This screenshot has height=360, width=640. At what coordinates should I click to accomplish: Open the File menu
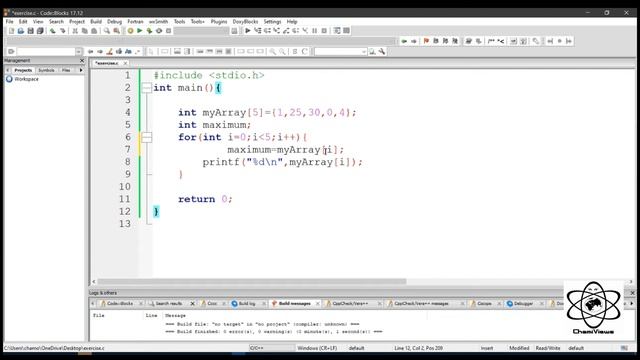click(x=10, y=21)
